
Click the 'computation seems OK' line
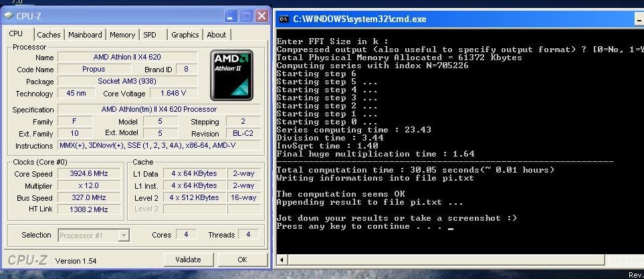click(340, 194)
